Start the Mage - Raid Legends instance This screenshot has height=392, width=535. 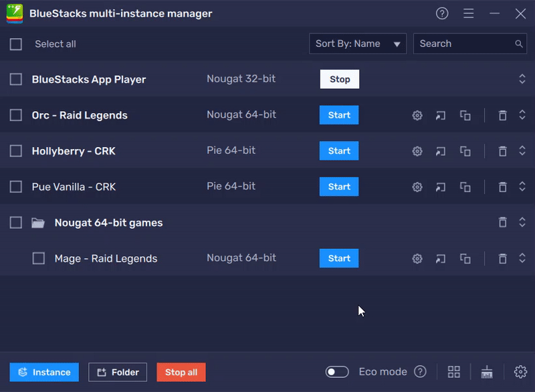(339, 258)
